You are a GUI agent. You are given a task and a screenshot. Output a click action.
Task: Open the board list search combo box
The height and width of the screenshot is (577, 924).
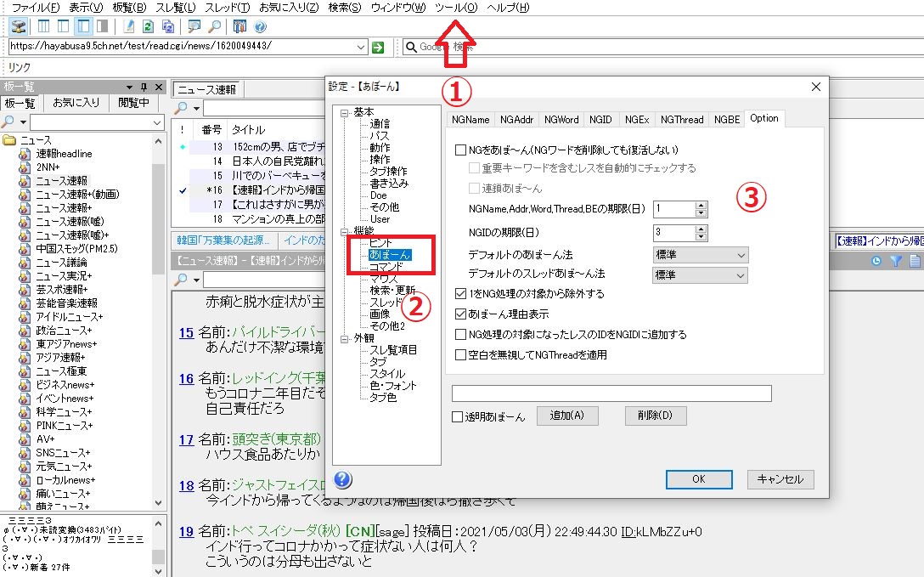click(x=97, y=122)
